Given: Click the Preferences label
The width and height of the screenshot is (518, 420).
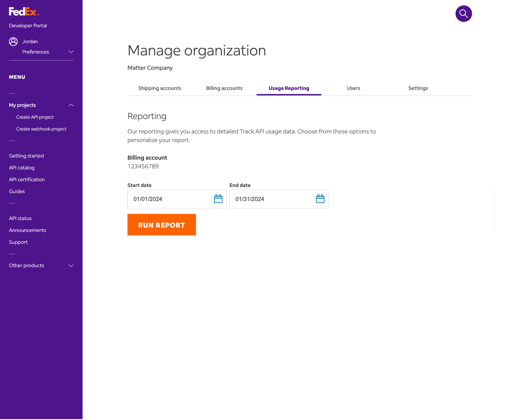Looking at the screenshot, I should [x=36, y=52].
